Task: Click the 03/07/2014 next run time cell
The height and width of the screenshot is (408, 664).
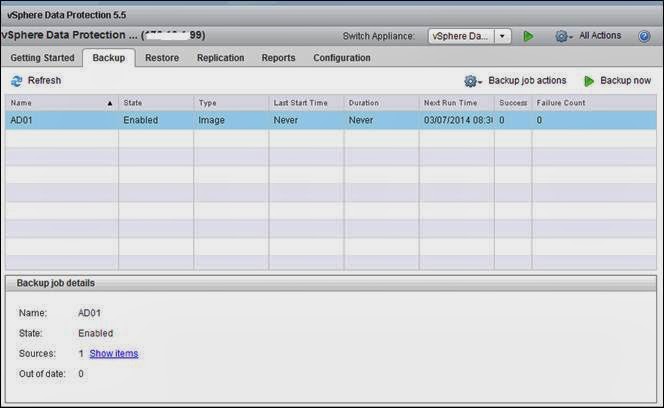Action: [458, 120]
